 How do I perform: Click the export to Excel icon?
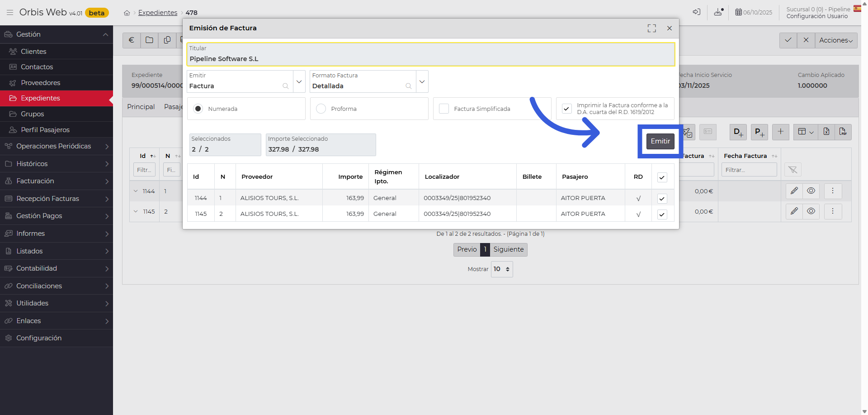826,132
